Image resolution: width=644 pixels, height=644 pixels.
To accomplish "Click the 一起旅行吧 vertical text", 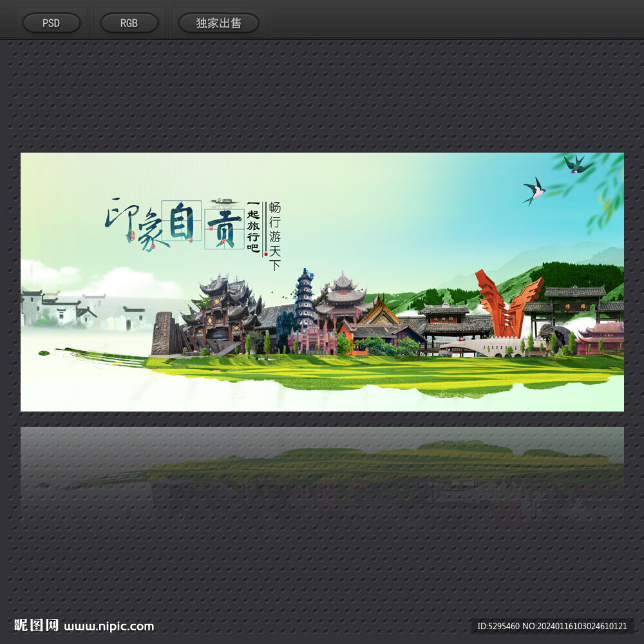I will point(253,227).
